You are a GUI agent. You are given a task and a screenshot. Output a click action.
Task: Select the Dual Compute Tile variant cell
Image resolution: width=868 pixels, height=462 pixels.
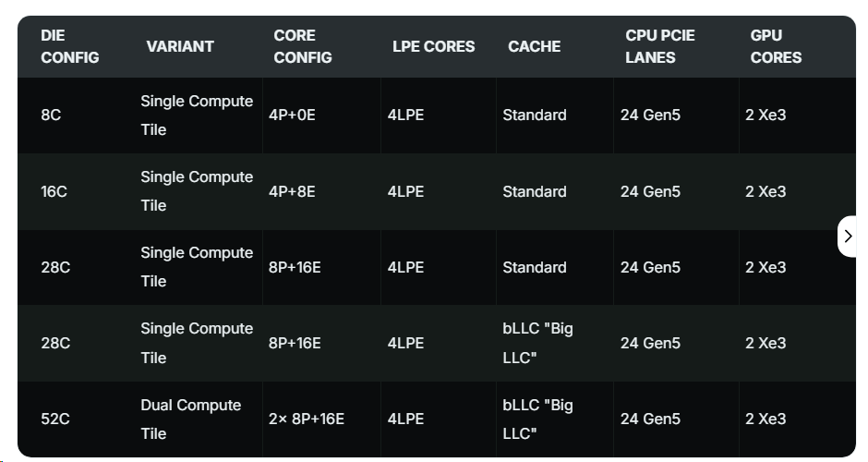[x=190, y=419]
